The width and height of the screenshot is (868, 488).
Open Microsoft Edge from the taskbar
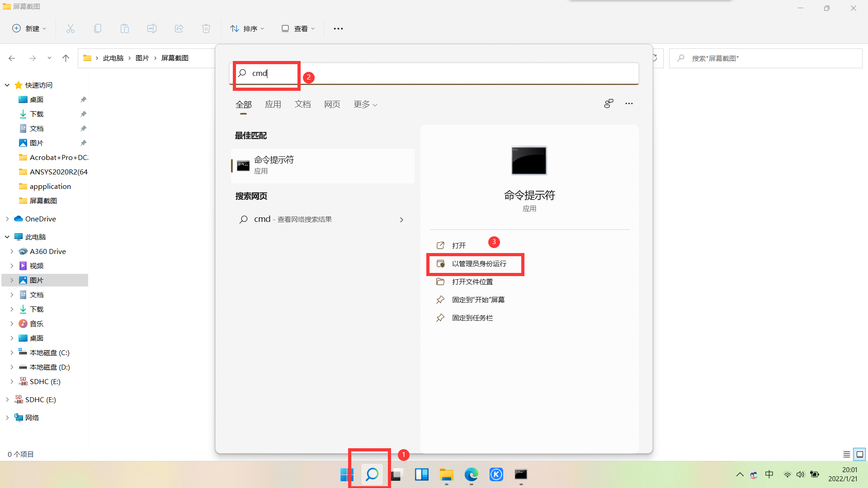471,474
